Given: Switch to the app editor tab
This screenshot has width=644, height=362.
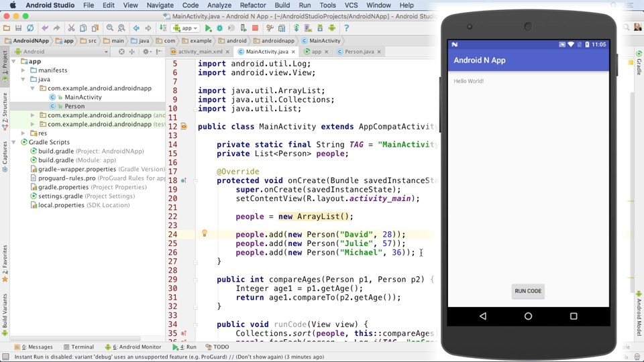Looking at the screenshot, I should click(x=316, y=52).
